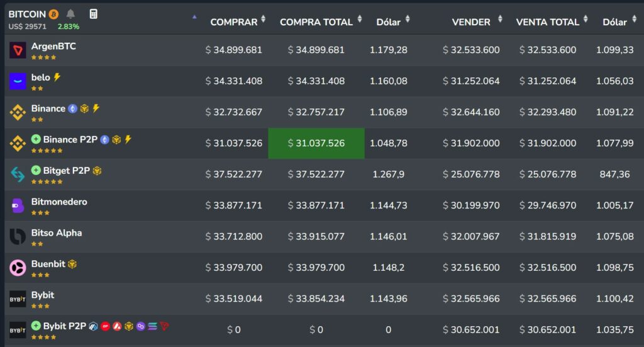Image resolution: width=644 pixels, height=347 pixels.
Task: Click the Bitso Alpha logo
Action: click(18, 237)
